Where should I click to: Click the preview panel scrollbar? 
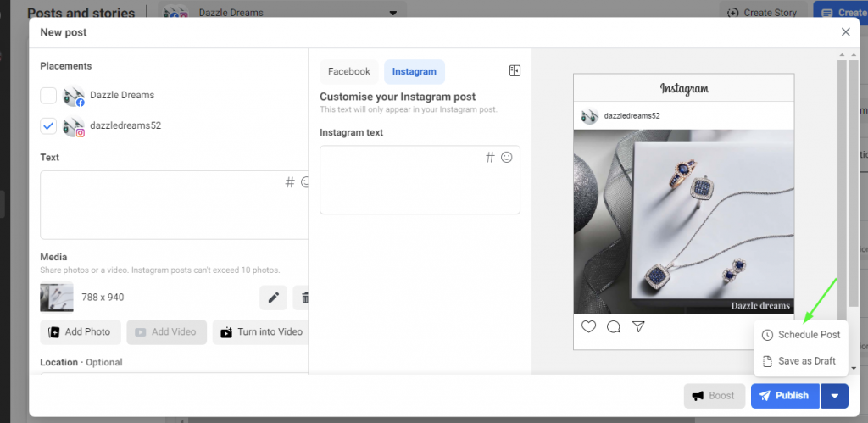842,188
